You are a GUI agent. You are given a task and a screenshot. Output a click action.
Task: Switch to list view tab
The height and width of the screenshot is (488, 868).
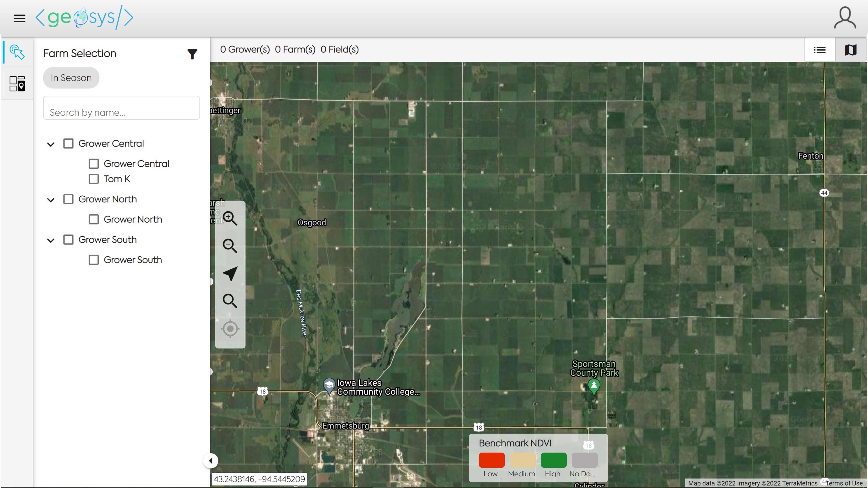819,50
